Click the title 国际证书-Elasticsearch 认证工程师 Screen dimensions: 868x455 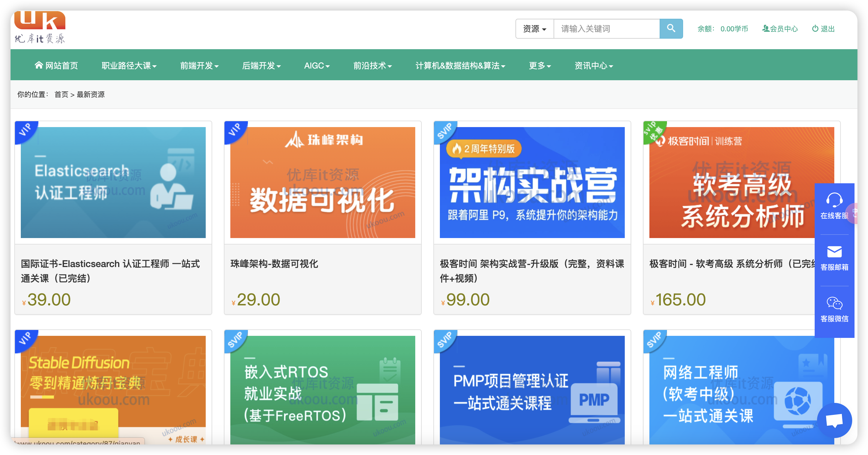coord(110,271)
